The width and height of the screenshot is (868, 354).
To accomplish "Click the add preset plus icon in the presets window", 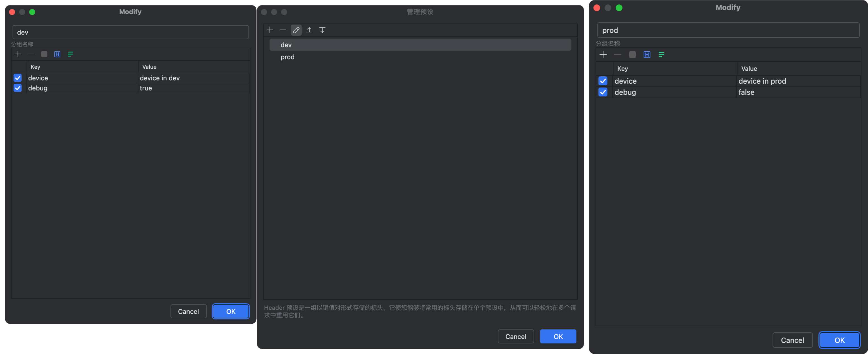I will [270, 30].
